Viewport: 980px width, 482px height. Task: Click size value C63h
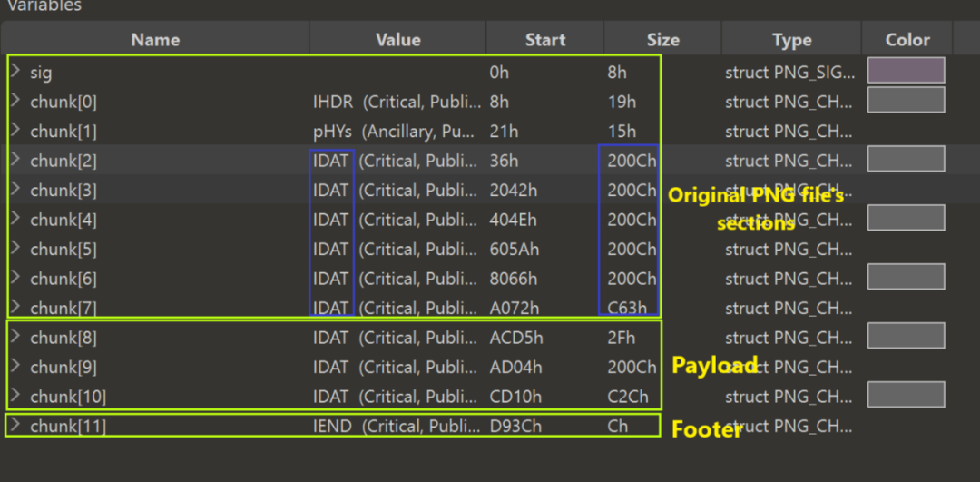coord(626,309)
